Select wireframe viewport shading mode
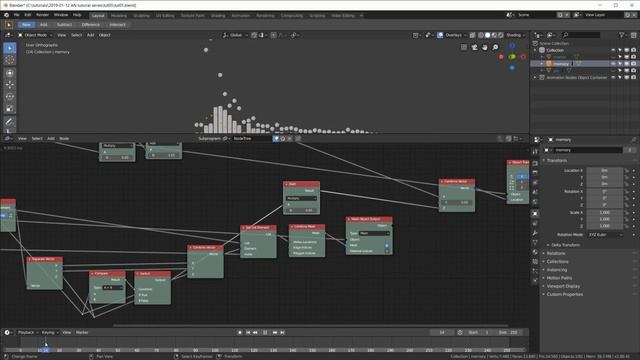Viewport: 640px width, 360px height. (x=481, y=35)
